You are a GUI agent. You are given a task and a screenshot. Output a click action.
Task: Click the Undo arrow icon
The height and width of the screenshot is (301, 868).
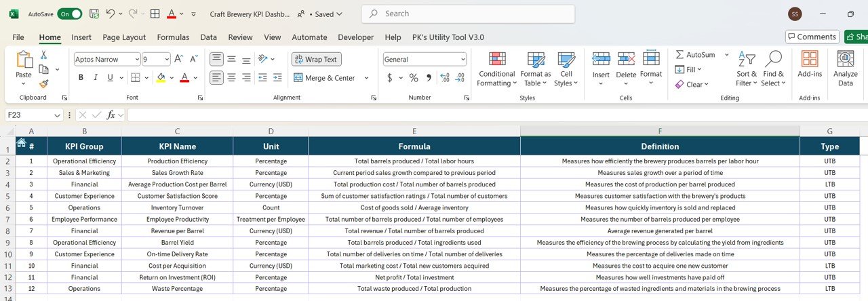tap(111, 14)
